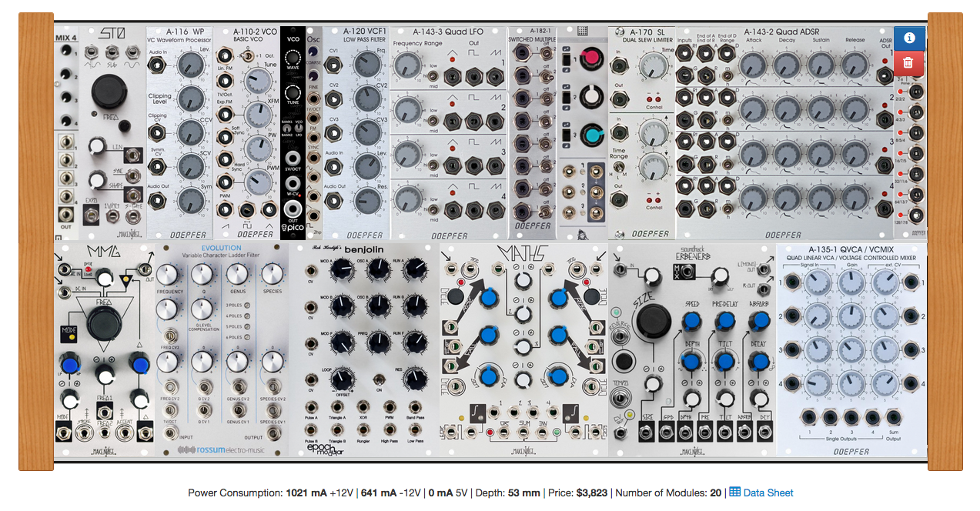
Task: Open the Data Sheet link
Action: (x=768, y=493)
